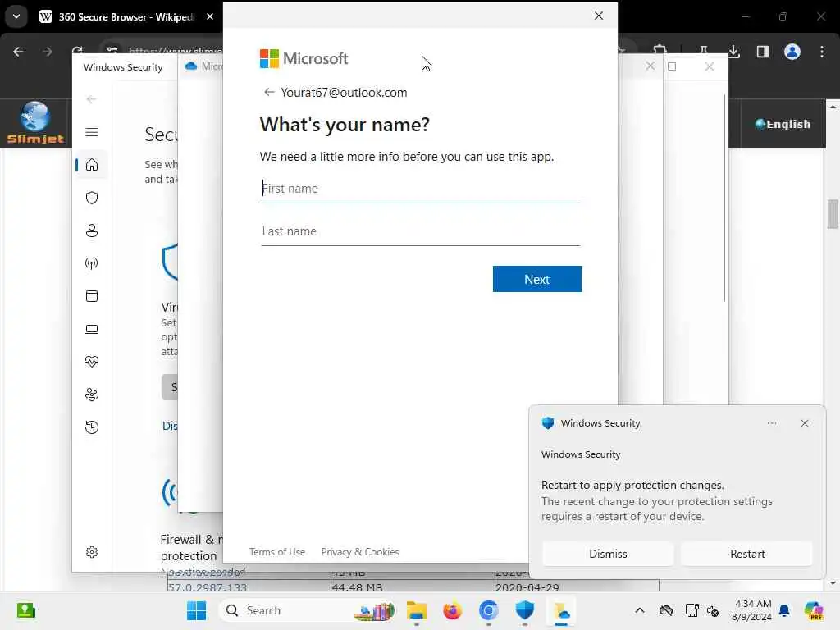Image resolution: width=840 pixels, height=630 pixels.
Task: Open Account protection person icon in sidebar
Action: pyautogui.click(x=92, y=231)
